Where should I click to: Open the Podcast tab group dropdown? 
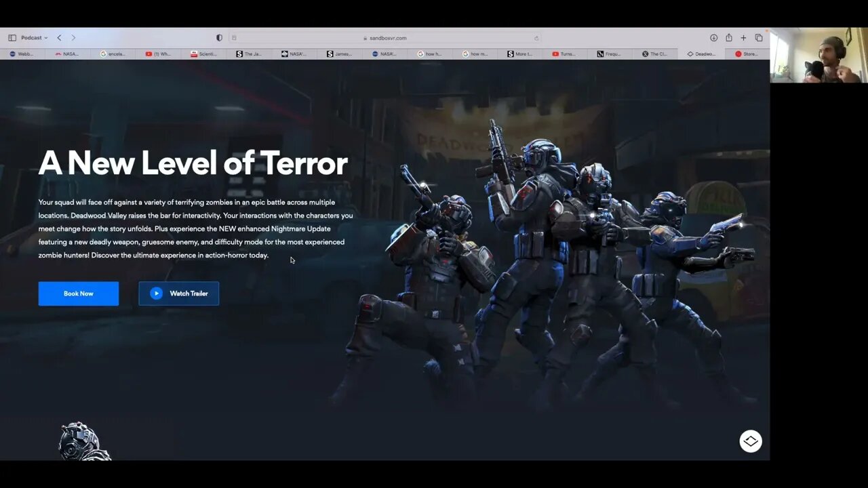[34, 38]
